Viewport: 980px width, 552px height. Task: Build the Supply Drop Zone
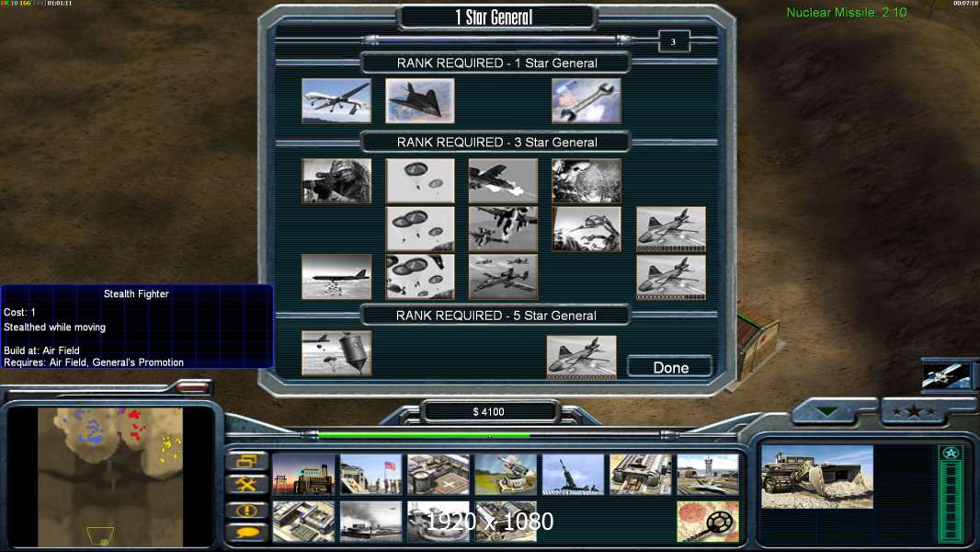(x=370, y=522)
